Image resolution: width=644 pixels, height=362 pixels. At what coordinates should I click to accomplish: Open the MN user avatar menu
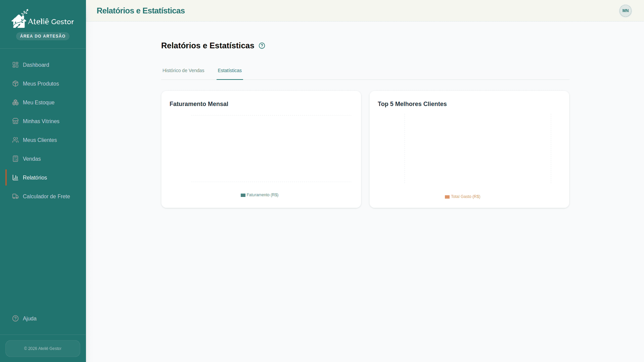click(625, 11)
